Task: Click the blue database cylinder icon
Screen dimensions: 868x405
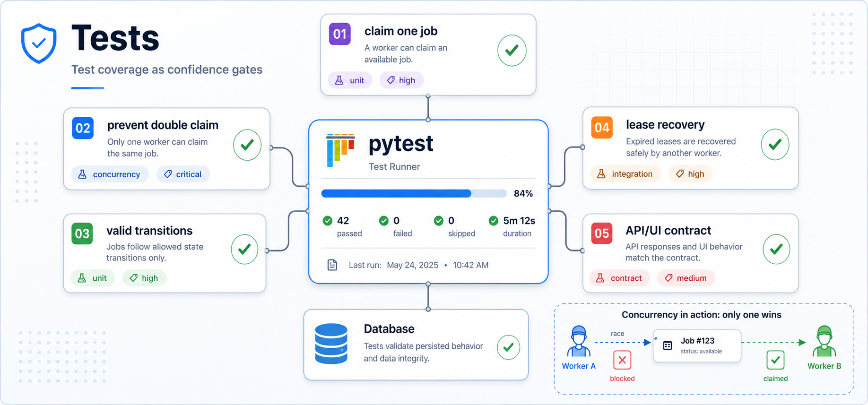Action: 331,344
